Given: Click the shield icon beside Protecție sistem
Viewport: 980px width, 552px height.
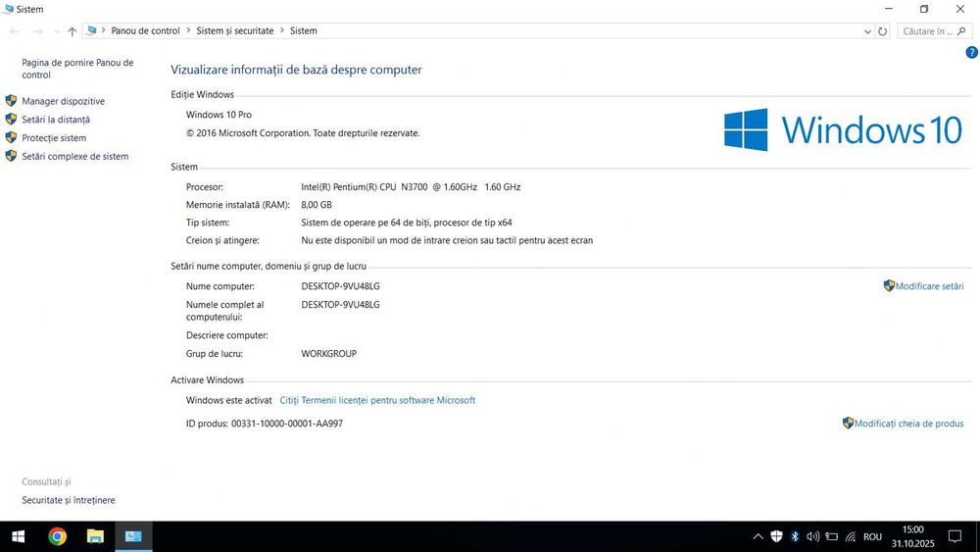Looking at the screenshot, I should coord(11,137).
